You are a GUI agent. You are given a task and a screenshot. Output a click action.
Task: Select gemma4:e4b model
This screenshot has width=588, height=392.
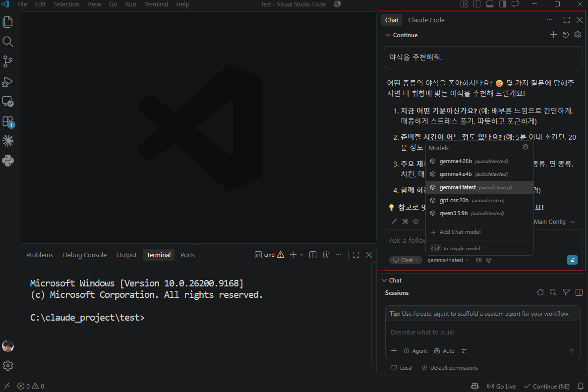479,174
